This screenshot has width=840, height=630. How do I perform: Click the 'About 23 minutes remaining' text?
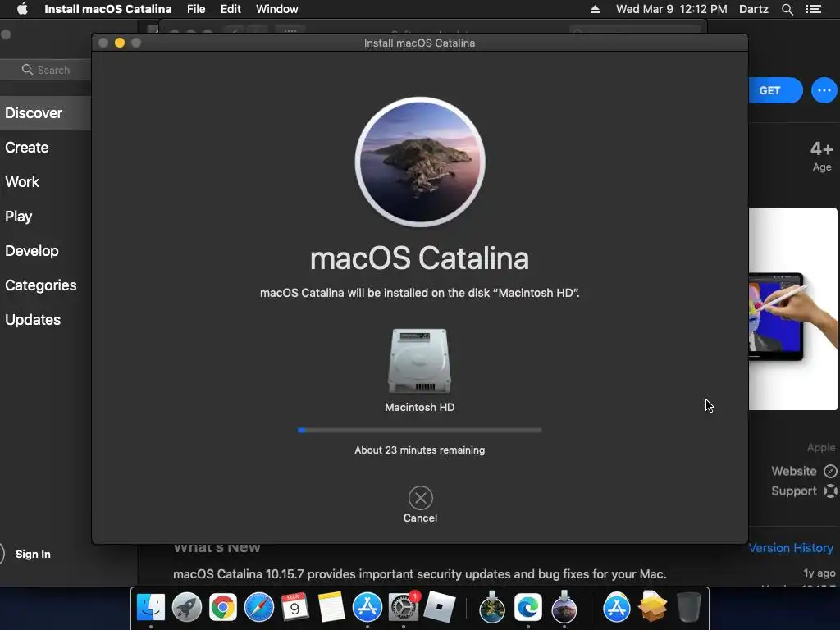pyautogui.click(x=419, y=450)
